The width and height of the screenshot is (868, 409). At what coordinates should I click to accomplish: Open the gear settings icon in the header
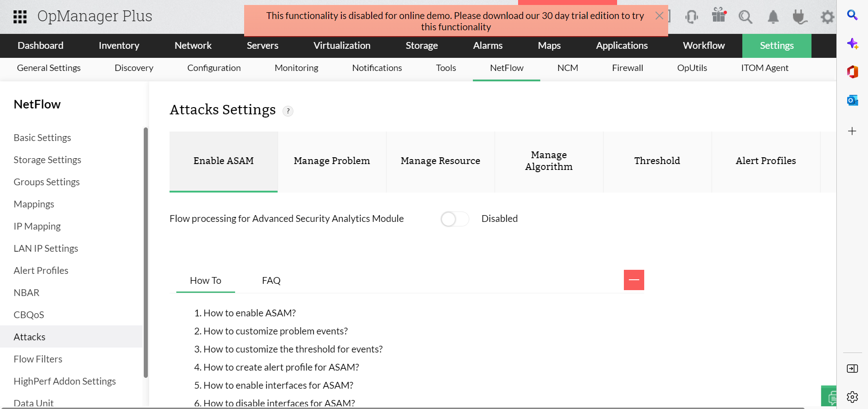pos(827,17)
